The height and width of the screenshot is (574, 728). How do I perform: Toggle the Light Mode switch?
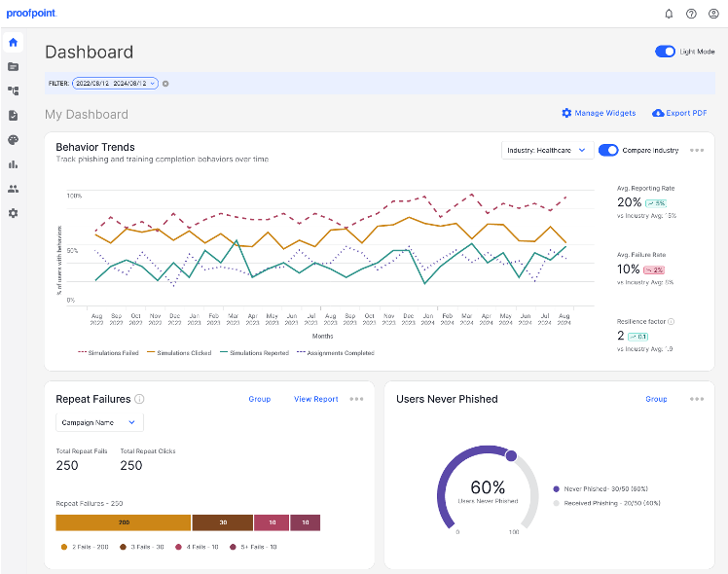(665, 52)
